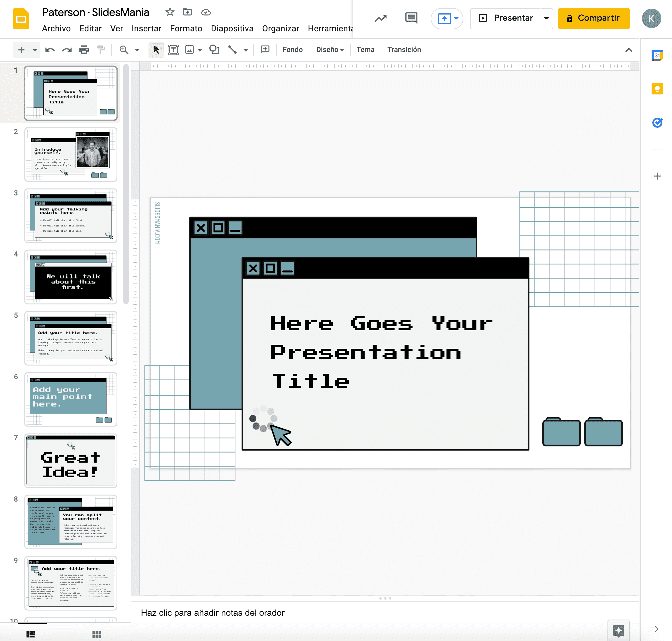The height and width of the screenshot is (641, 672).
Task: Open Google Tasks in the side panel
Action: coord(657,122)
